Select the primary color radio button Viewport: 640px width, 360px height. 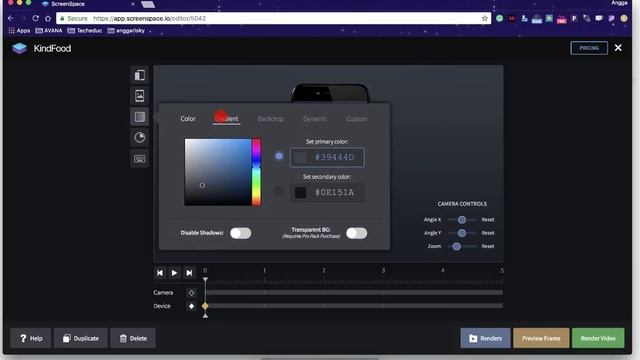pos(279,156)
